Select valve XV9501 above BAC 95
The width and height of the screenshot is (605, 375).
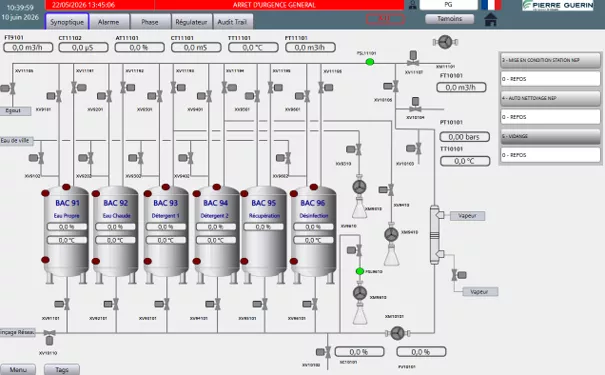pyautogui.click(x=252, y=96)
